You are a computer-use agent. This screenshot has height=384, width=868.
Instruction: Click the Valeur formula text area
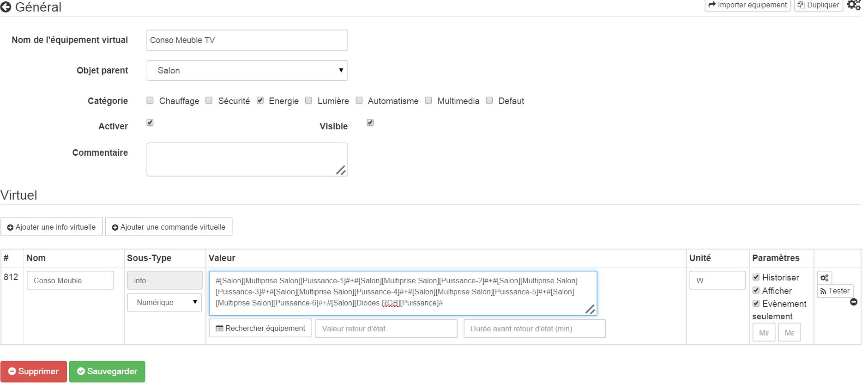point(403,293)
